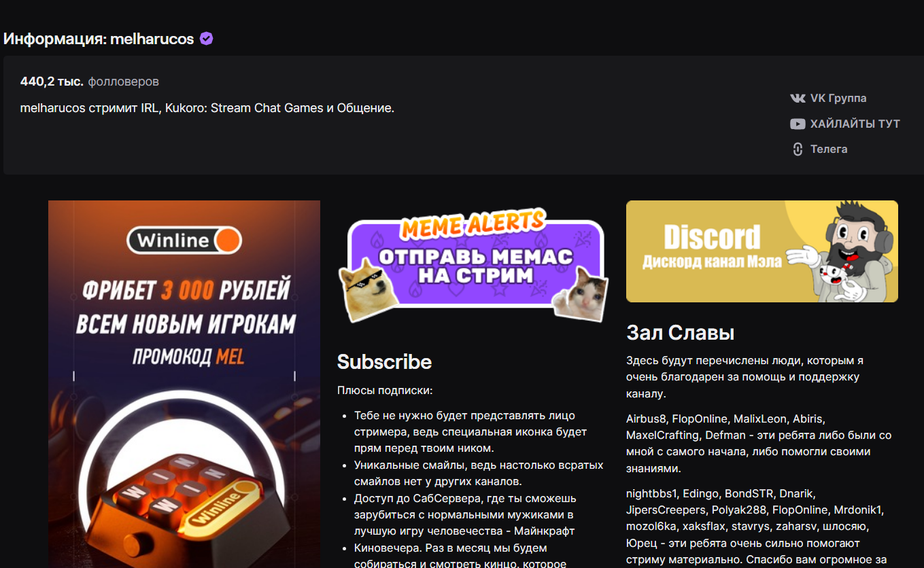Open the Meme Alerts panel image
The image size is (924, 568).
(473, 266)
